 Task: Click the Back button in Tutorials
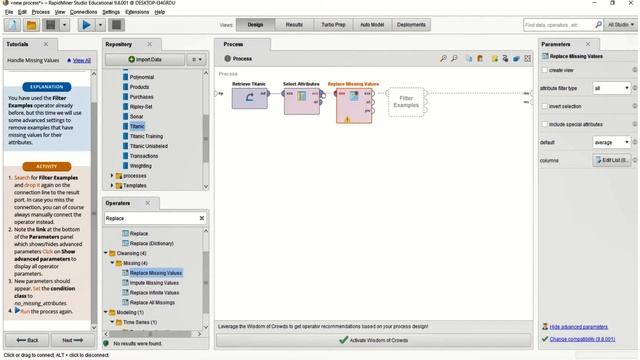click(27, 340)
